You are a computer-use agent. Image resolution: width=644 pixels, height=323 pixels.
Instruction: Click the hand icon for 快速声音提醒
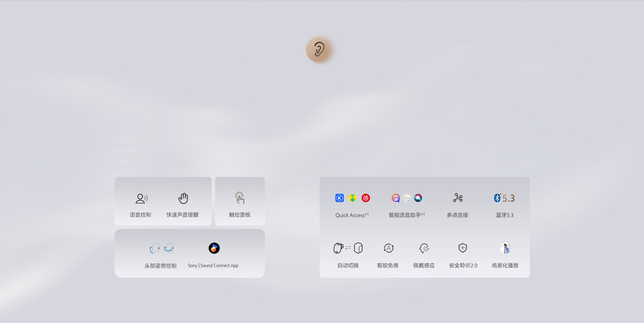click(183, 198)
